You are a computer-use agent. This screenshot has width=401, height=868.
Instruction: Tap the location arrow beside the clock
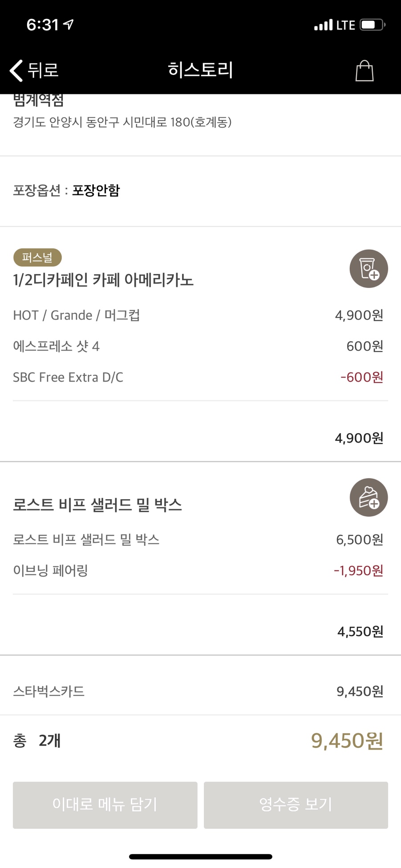tap(69, 24)
